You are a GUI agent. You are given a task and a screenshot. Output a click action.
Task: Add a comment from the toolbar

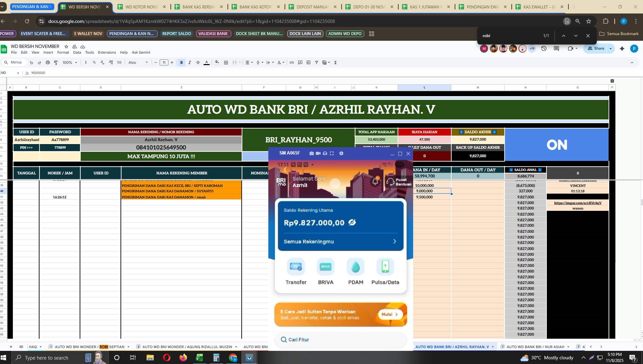click(x=300, y=62)
